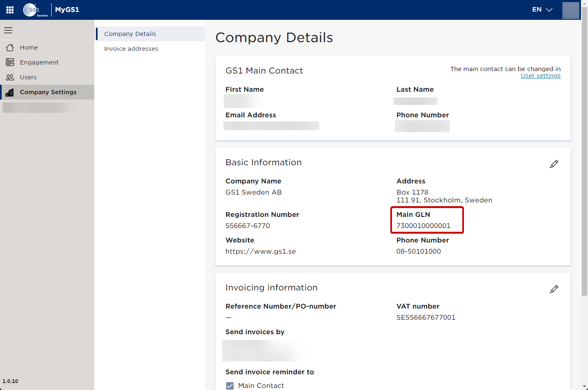Open the User settings link
588x390 pixels.
pyautogui.click(x=540, y=76)
